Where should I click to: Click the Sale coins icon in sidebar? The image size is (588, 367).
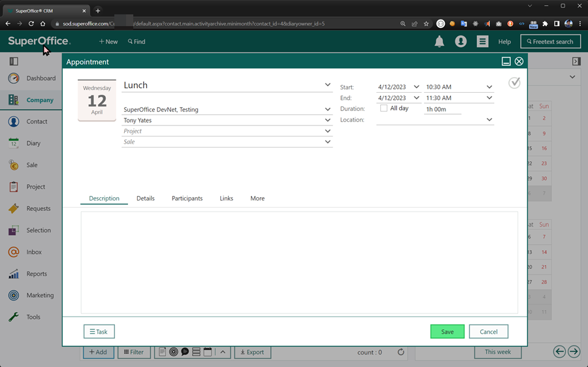(x=14, y=165)
